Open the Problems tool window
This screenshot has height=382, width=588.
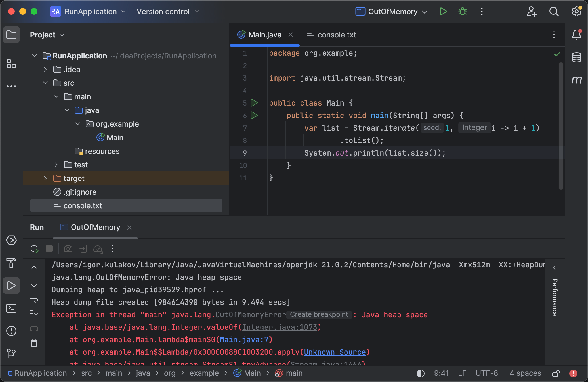point(11,331)
